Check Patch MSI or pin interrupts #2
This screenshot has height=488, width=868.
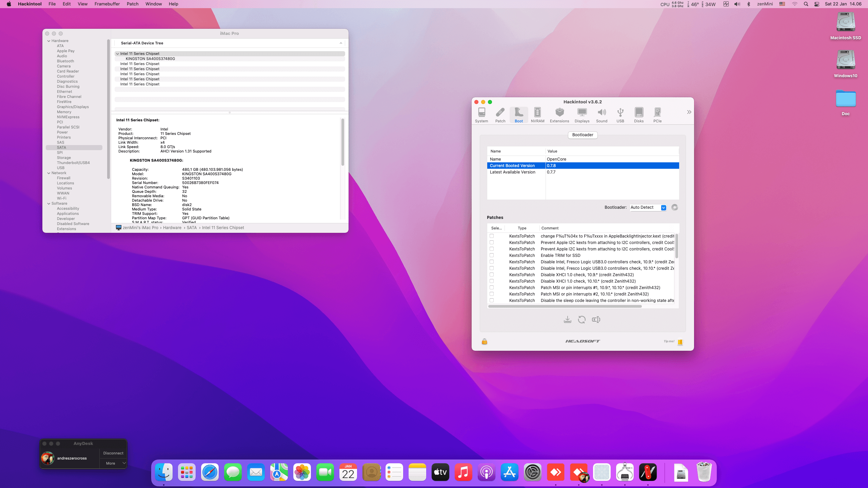492,294
